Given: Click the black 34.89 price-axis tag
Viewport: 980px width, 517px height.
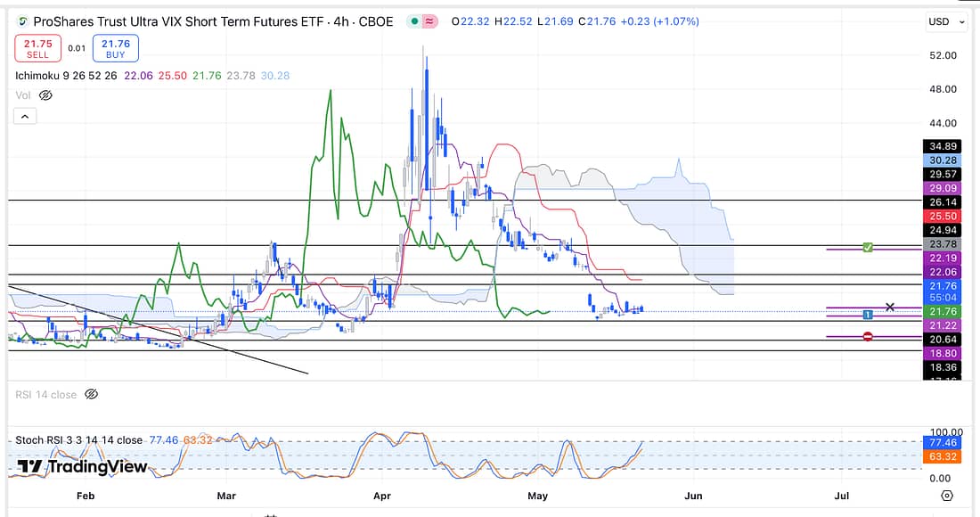Looking at the screenshot, I should (x=943, y=146).
